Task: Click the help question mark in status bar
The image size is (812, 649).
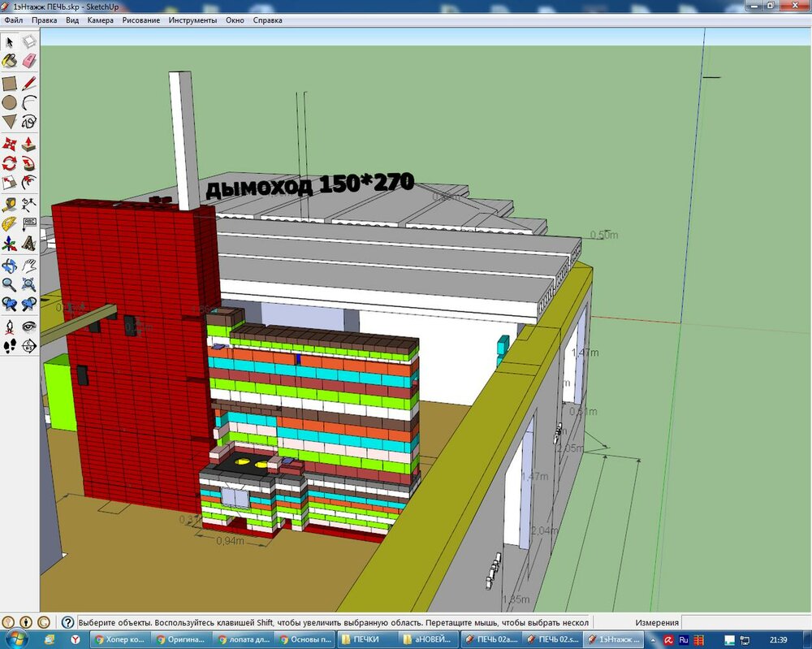Action: pyautogui.click(x=68, y=622)
